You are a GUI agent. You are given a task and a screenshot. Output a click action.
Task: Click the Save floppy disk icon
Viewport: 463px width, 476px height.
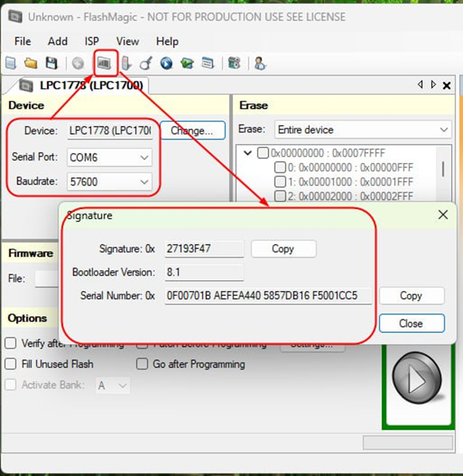pos(51,63)
